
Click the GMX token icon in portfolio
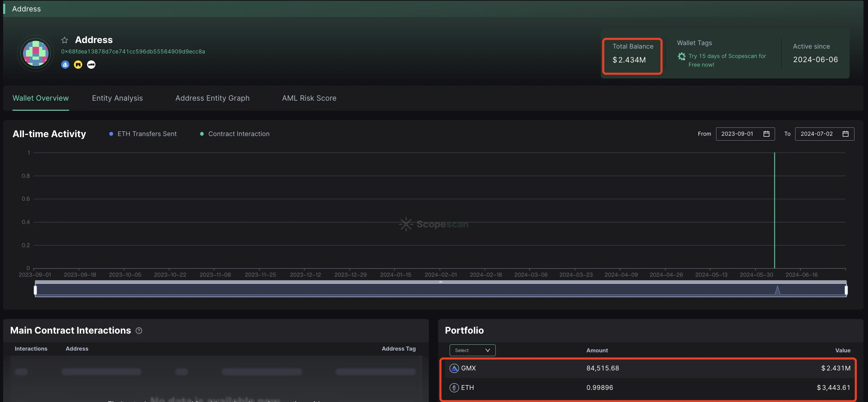[x=453, y=368]
